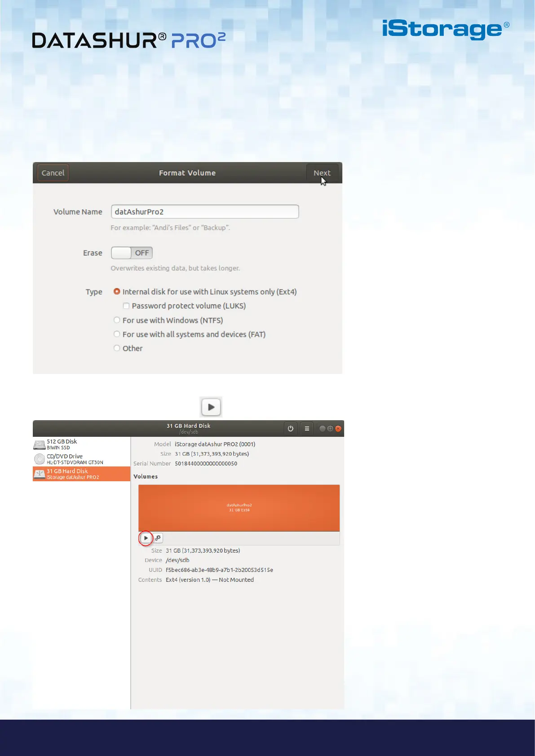The height and width of the screenshot is (756, 535).
Task: Click the large standalone play button illustration
Action: pyautogui.click(x=211, y=407)
